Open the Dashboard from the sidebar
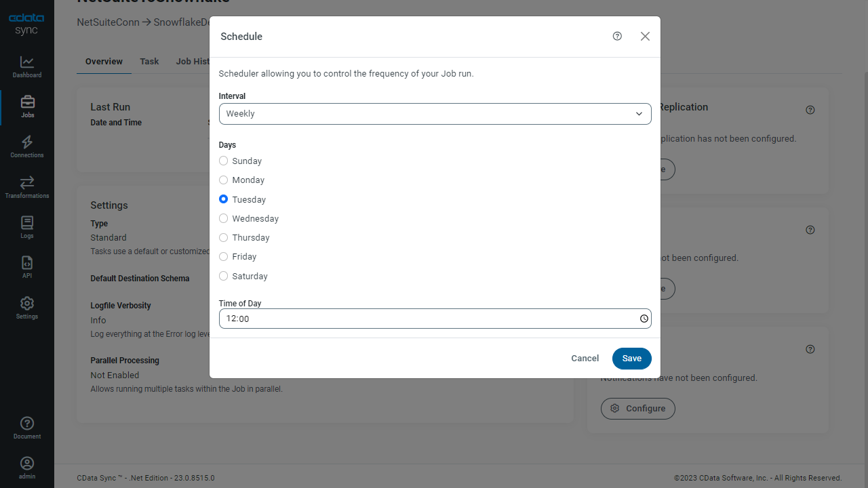Image resolution: width=868 pixels, height=488 pixels. pos(27,67)
